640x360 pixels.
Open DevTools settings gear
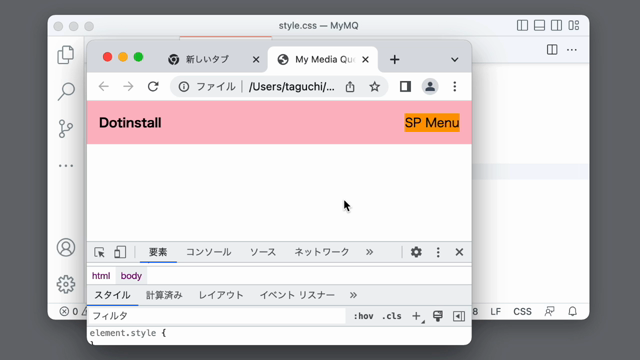click(416, 252)
